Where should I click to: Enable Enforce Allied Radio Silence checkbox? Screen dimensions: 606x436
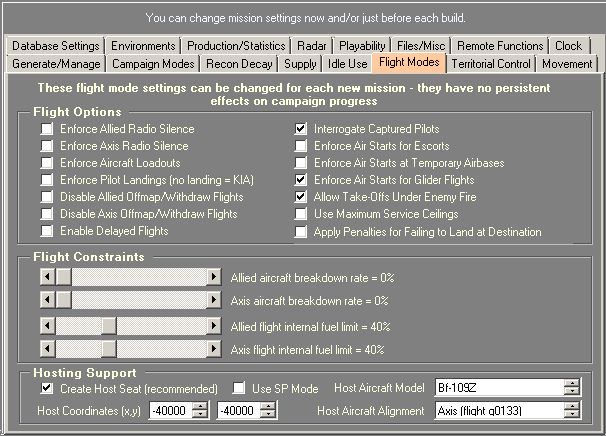47,129
